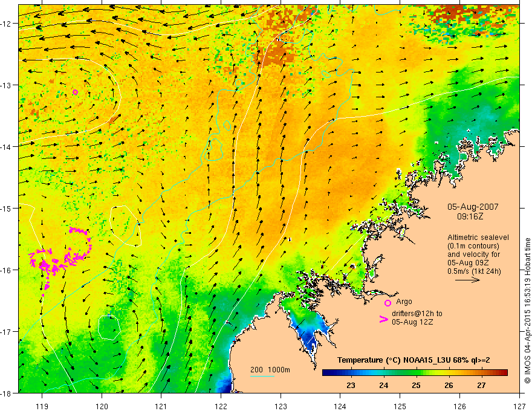Image resolution: width=532 pixels, height=411 pixels.
Task: Click the latitude axis label -12
Action: pyautogui.click(x=7, y=24)
